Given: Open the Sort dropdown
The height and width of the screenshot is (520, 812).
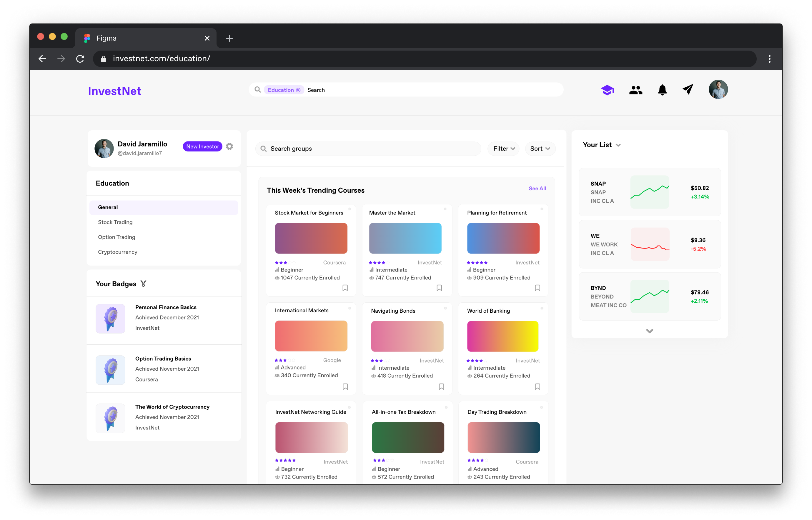Looking at the screenshot, I should [x=540, y=149].
